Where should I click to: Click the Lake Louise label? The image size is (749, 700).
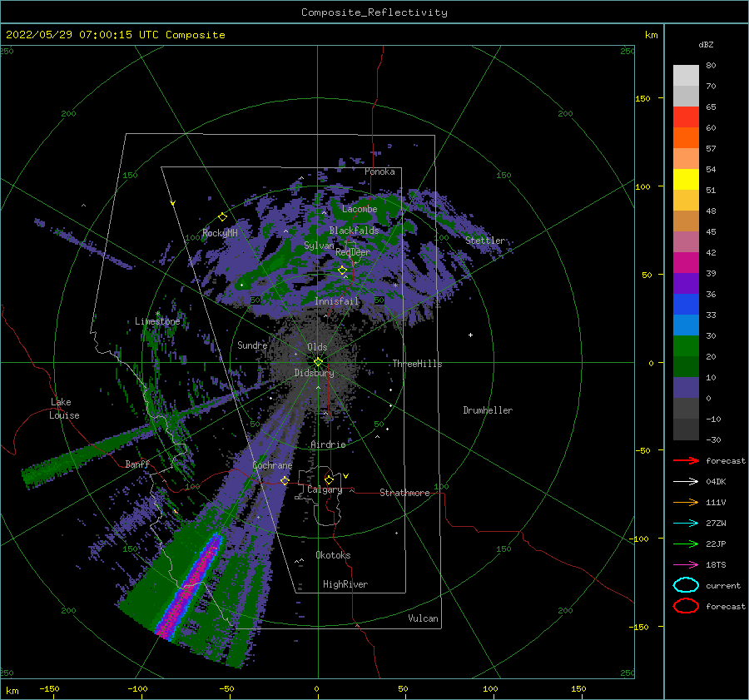click(64, 409)
